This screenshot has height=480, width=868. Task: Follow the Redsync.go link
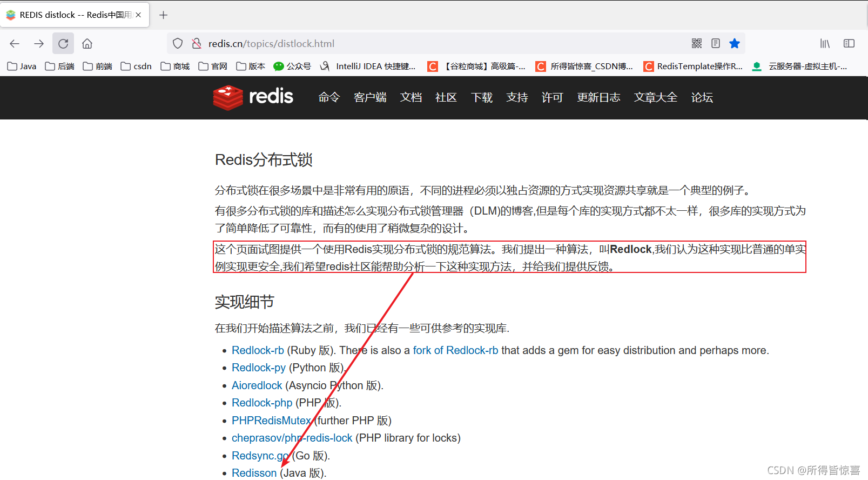260,456
